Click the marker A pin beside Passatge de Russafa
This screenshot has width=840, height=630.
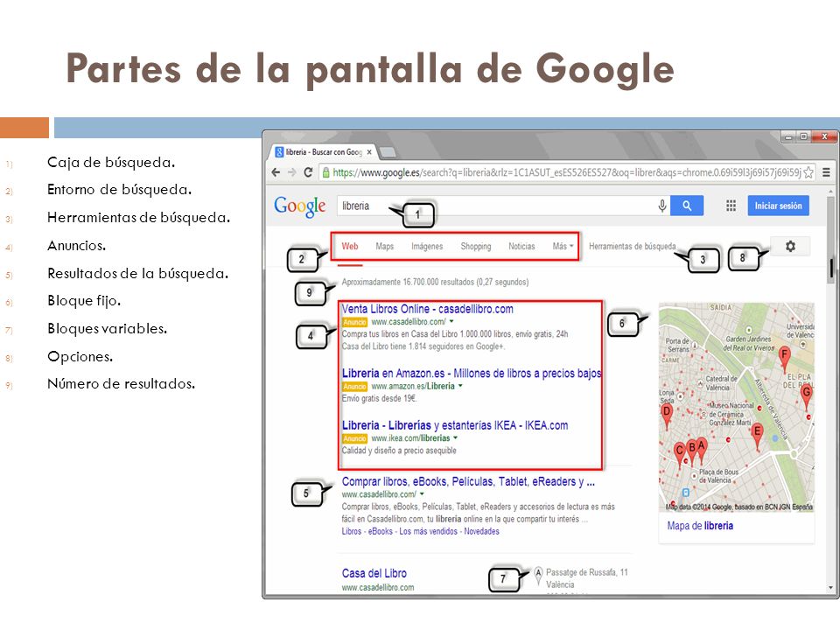[x=538, y=575]
